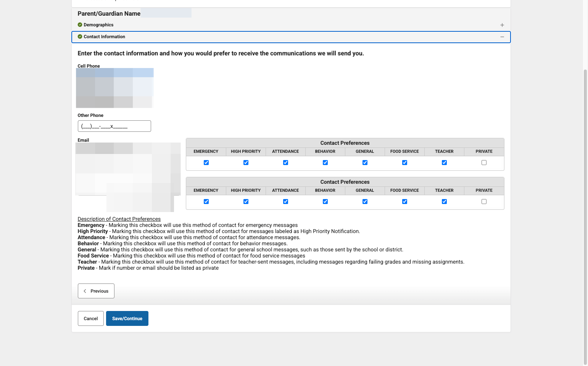Toggle High Priority in the second Contact Preferences table
The width and height of the screenshot is (588, 366).
coord(246,202)
